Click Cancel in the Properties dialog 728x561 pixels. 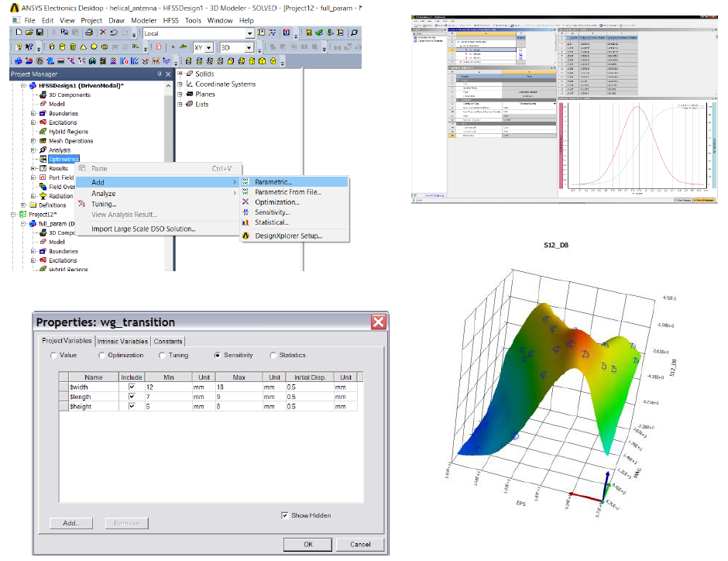[360, 544]
